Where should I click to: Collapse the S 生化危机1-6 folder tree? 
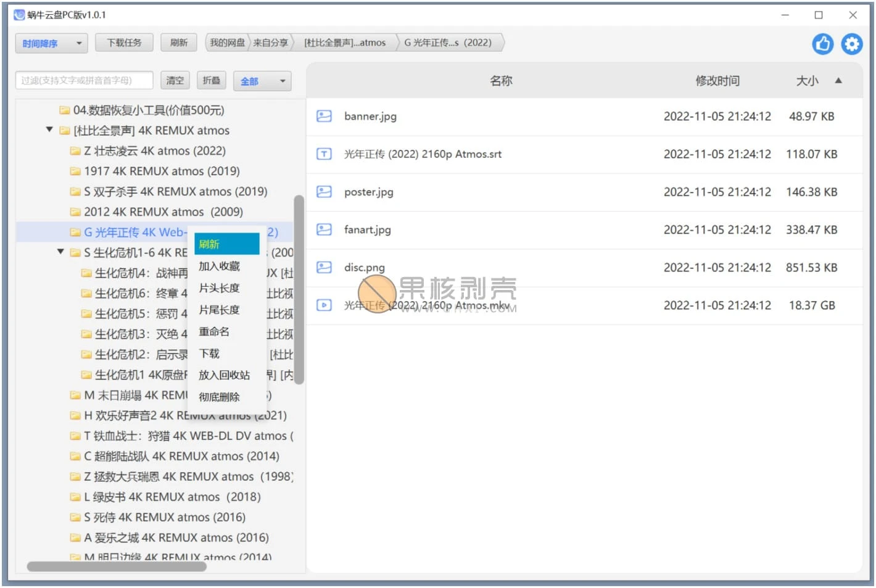[60, 252]
